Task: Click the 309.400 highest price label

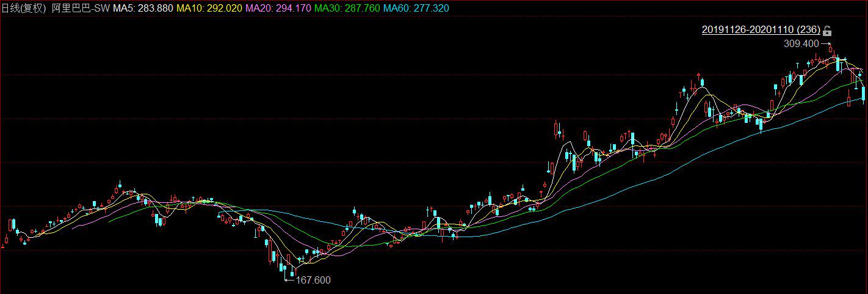Action: 801,44
